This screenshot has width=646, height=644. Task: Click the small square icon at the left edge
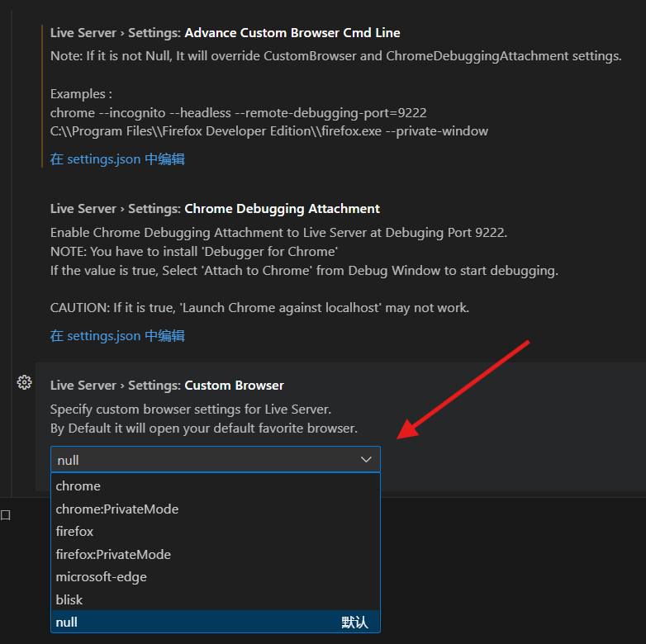(5, 515)
